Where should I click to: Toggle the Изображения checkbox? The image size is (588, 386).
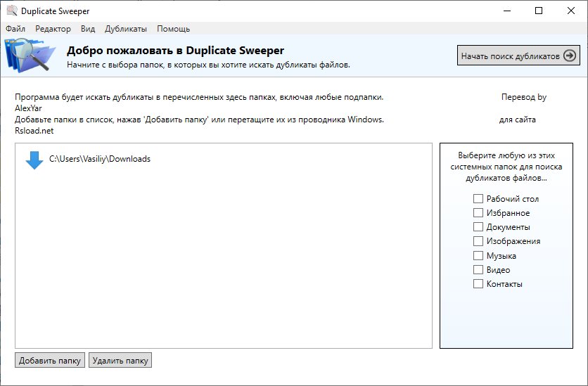478,241
